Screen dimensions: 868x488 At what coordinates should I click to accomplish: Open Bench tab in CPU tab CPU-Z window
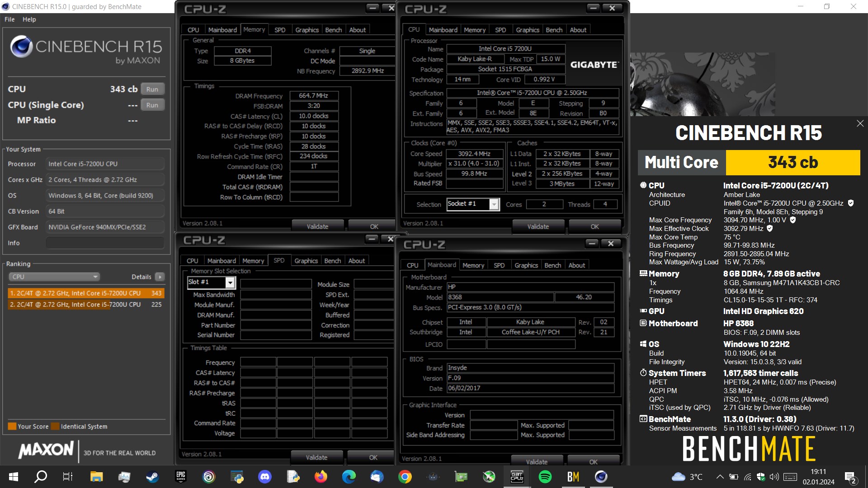554,30
